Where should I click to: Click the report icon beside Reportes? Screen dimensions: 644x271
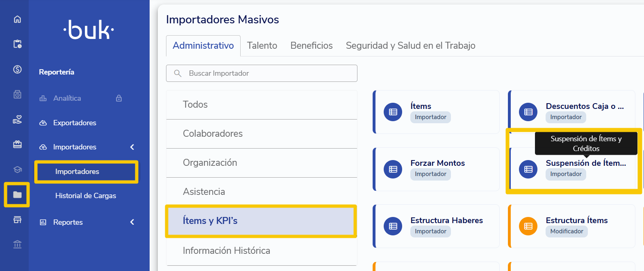[x=43, y=222]
